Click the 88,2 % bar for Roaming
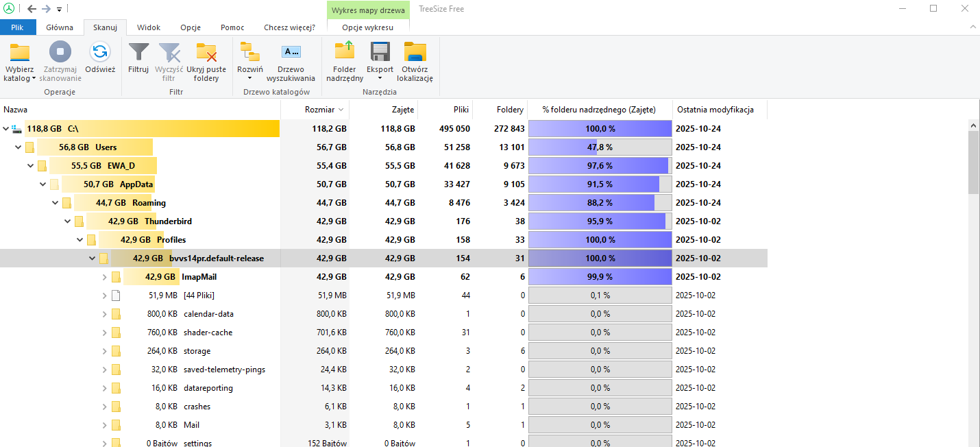980x447 pixels. pos(600,203)
